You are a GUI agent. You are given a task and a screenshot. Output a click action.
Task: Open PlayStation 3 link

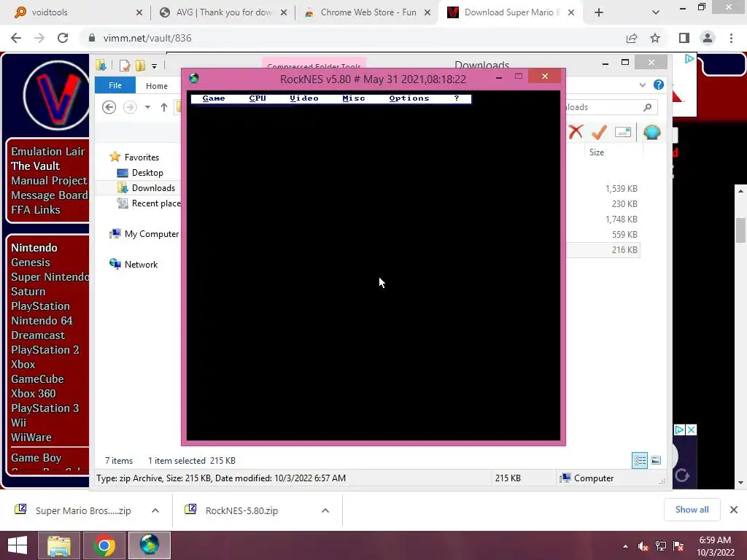(x=45, y=408)
